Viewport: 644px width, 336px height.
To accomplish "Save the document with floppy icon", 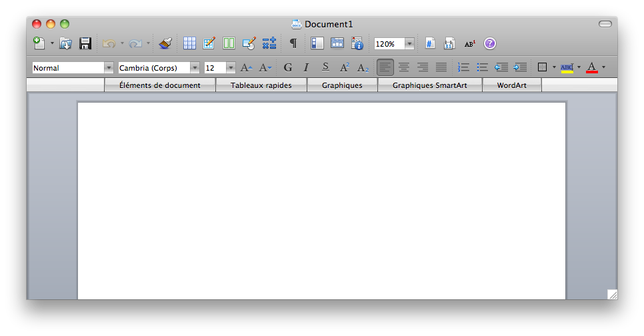I will tap(85, 43).
